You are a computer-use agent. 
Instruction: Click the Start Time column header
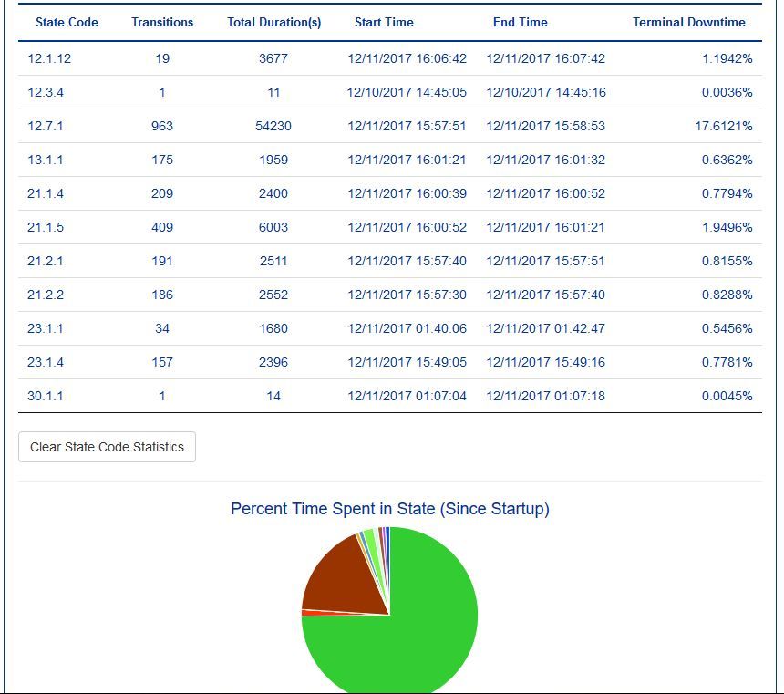[384, 22]
